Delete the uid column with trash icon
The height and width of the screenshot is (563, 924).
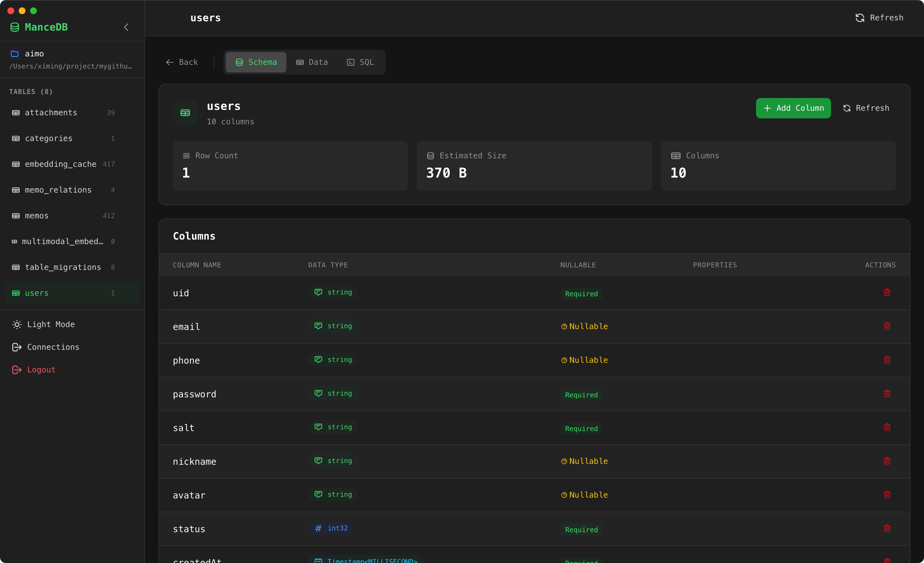887,292
